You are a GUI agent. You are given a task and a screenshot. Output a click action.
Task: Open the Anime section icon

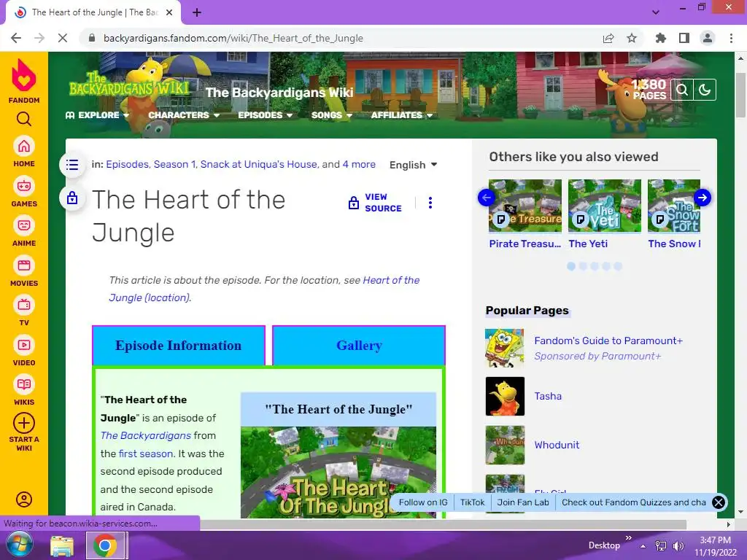tap(24, 226)
